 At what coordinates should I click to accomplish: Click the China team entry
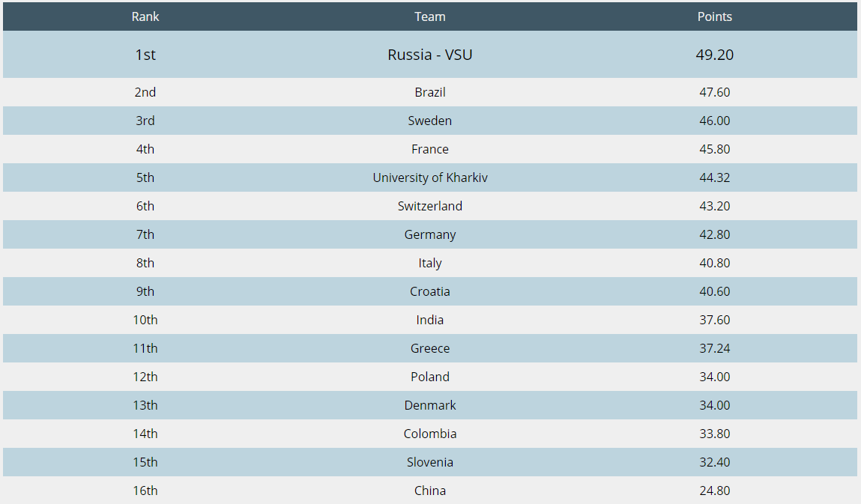coord(430,491)
